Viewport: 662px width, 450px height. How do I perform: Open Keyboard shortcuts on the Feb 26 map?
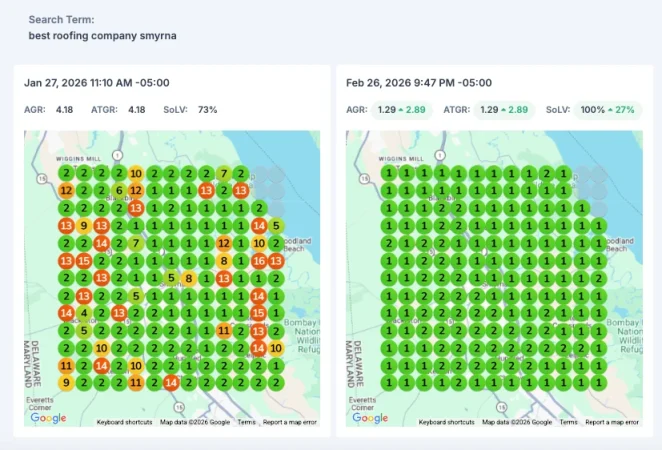pos(446,422)
